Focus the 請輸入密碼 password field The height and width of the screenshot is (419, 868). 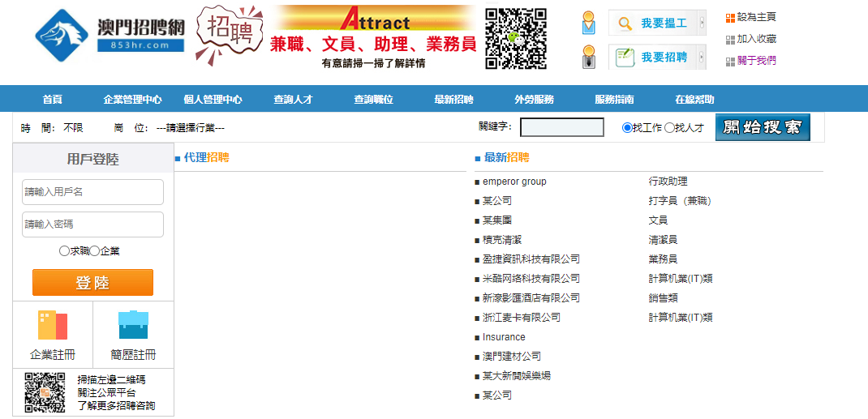[93, 224]
